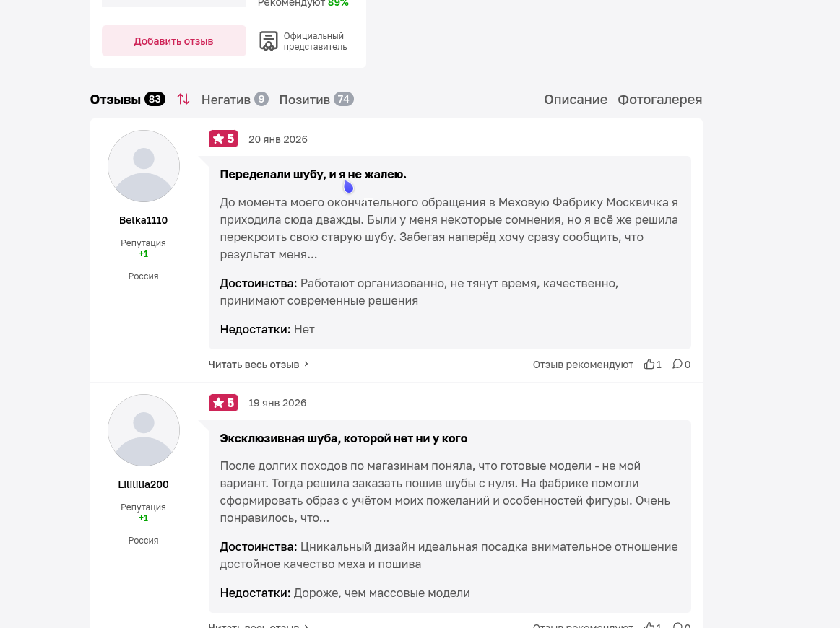Switch to the Негатив reviews tab
Image resolution: width=840 pixels, height=628 pixels.
click(x=234, y=100)
